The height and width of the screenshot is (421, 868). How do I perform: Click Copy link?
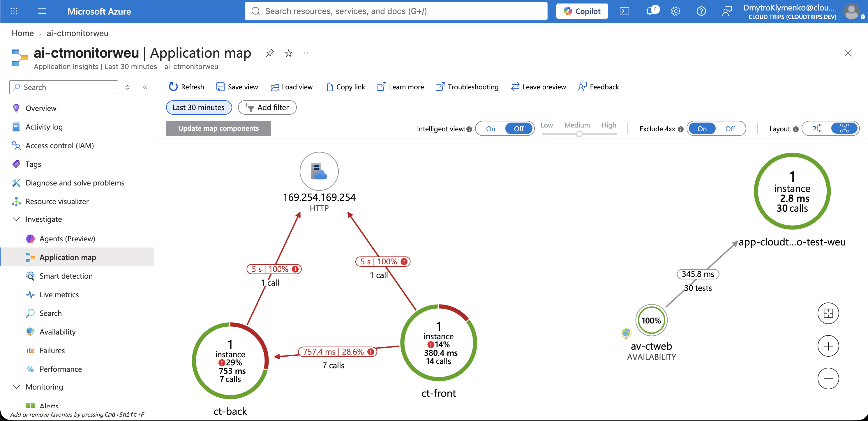click(345, 87)
